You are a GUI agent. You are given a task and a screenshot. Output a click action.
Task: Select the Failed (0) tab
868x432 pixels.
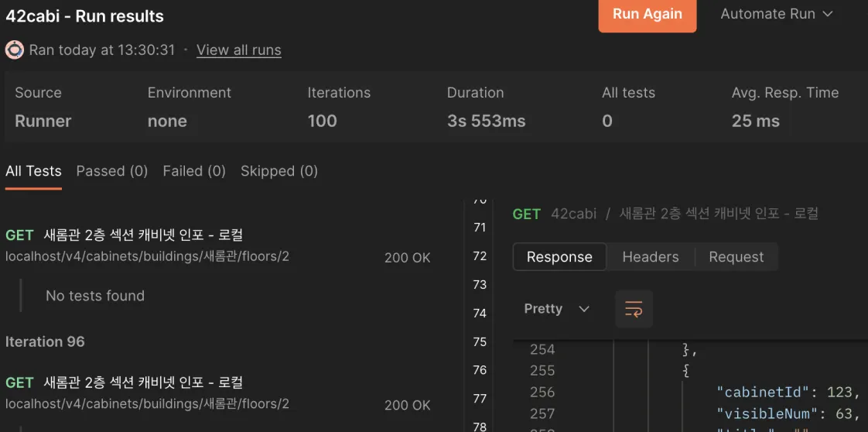(193, 171)
